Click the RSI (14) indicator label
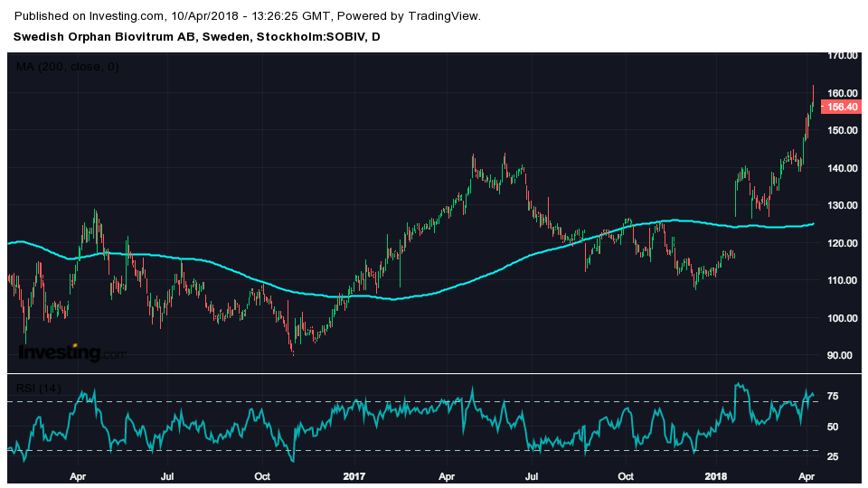 [38, 389]
